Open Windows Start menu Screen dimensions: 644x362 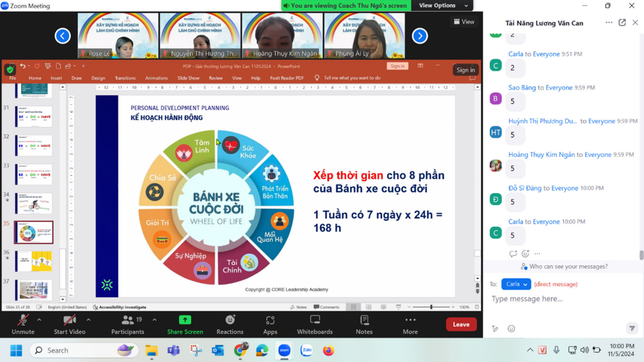click(16, 350)
